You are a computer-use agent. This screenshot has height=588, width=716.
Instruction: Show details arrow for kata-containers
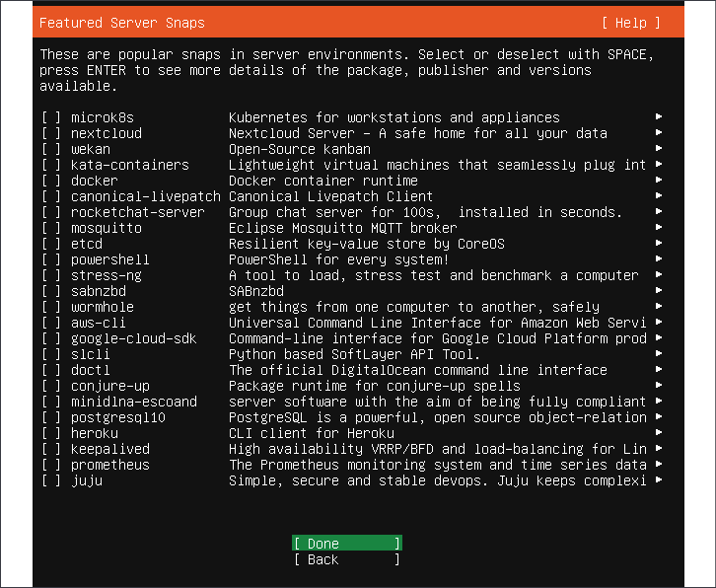click(659, 164)
